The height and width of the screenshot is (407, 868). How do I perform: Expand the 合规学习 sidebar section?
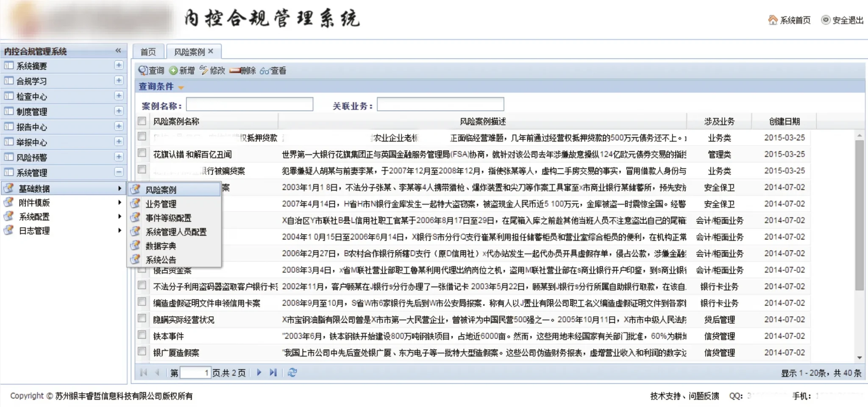(119, 81)
